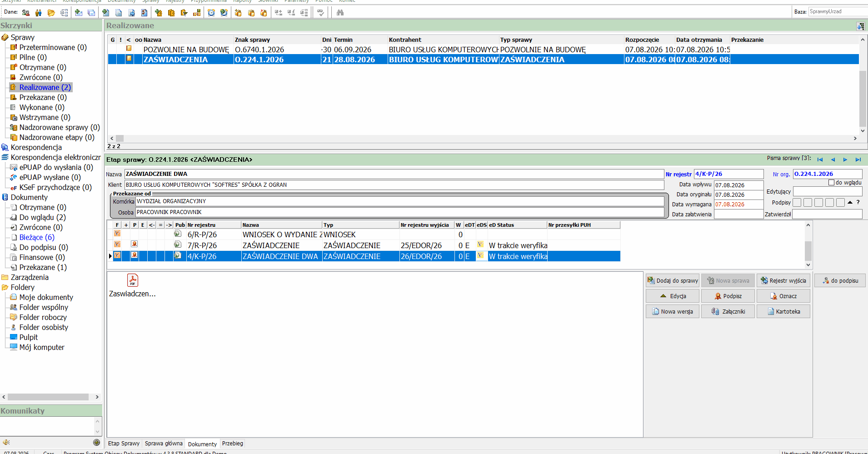
Task: Switch to the Sprawa główna tab
Action: pos(164,444)
